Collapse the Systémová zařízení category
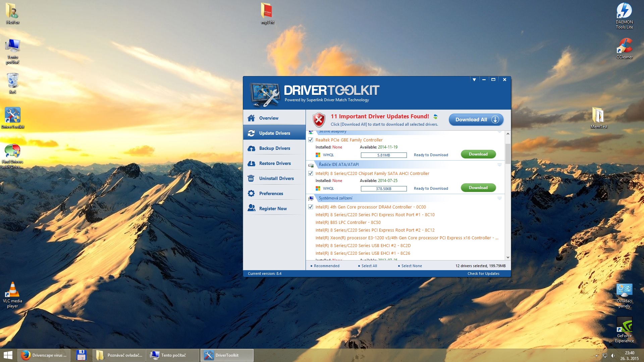This screenshot has height=362, width=644. tap(499, 198)
